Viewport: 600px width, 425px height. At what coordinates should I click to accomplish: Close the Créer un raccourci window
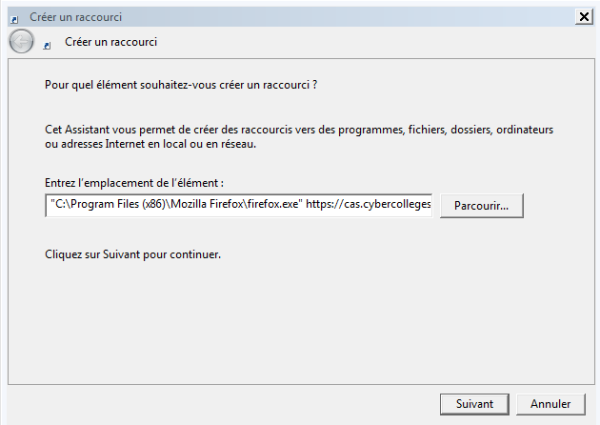[583, 17]
